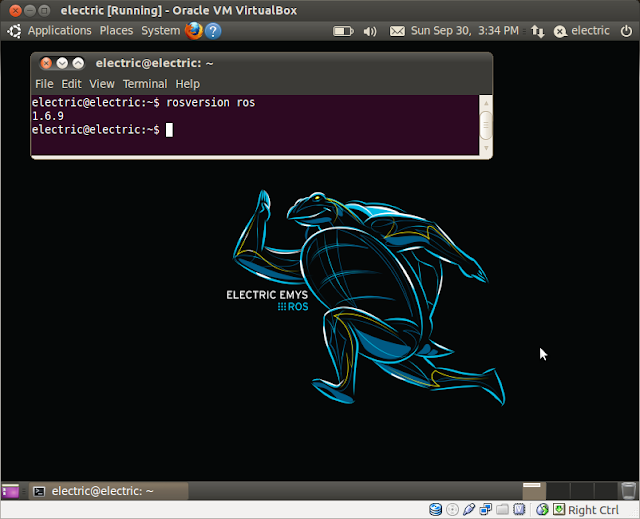Open the power session menu icon

[626, 31]
